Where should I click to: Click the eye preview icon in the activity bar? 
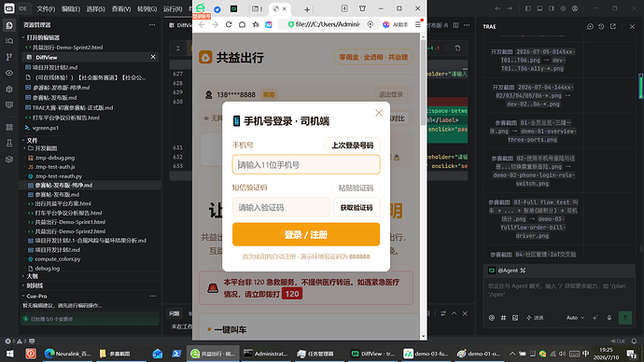9,73
